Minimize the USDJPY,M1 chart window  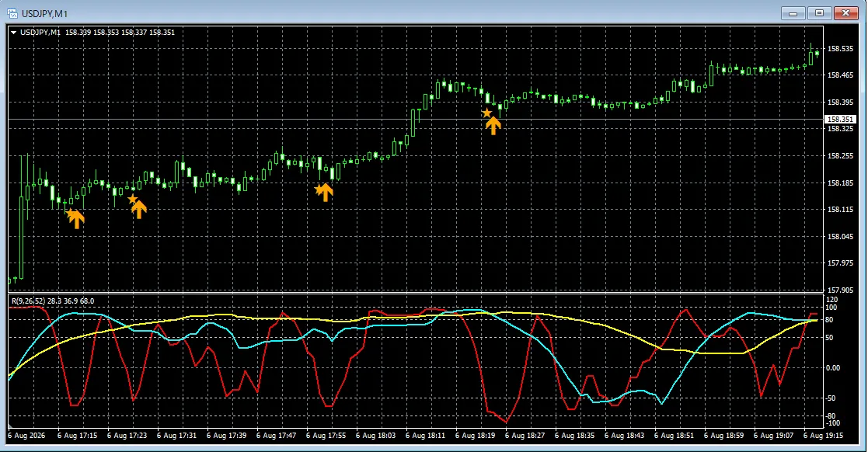tap(793, 13)
